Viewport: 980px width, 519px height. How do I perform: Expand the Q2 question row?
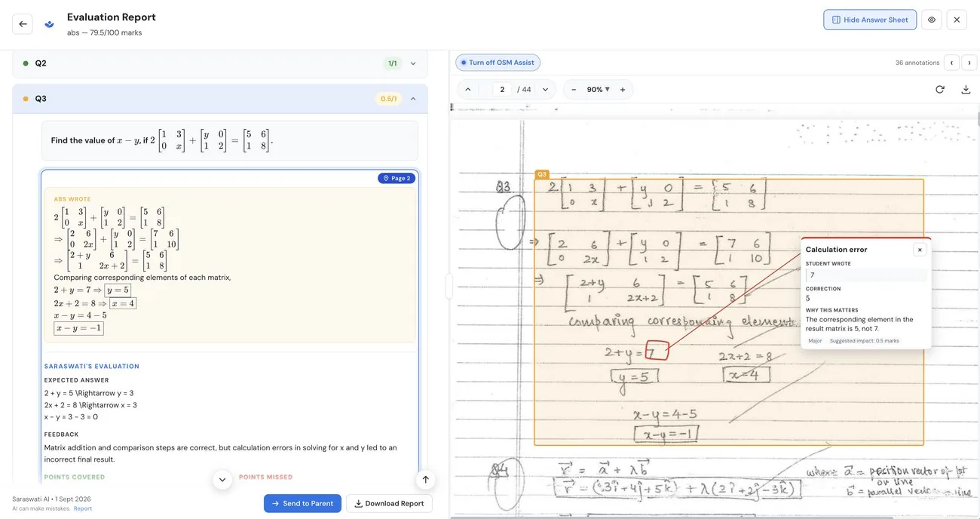(x=220, y=63)
